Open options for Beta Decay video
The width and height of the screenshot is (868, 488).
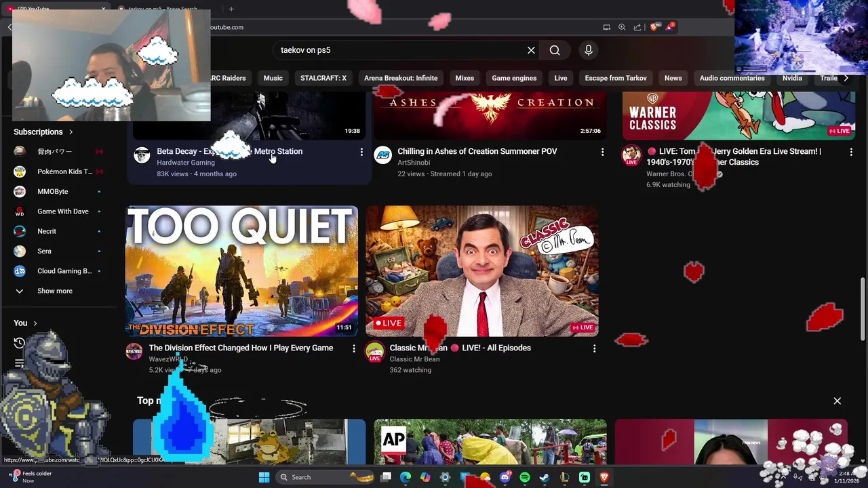click(x=361, y=152)
